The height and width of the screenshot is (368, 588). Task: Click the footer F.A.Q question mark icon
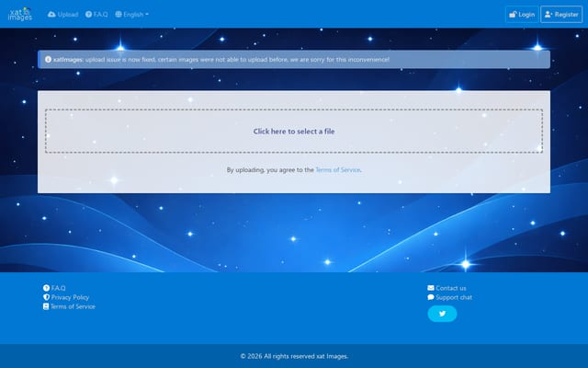point(46,288)
